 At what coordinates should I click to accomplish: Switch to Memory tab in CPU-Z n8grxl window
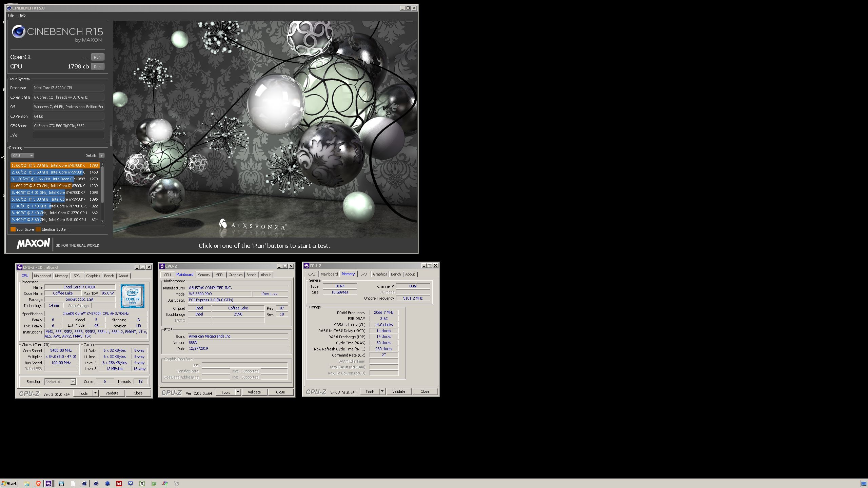[61, 276]
